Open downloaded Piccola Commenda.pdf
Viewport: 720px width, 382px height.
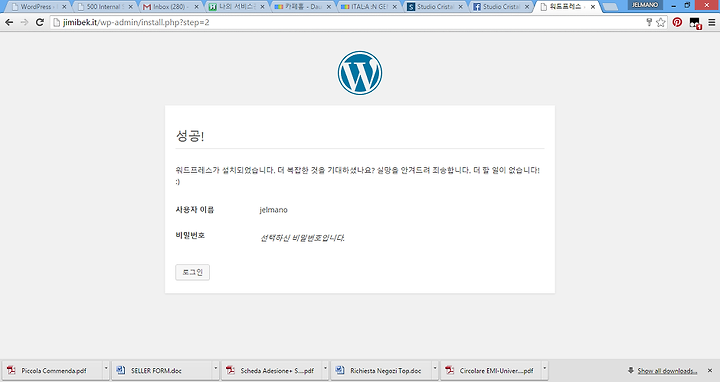52,371
